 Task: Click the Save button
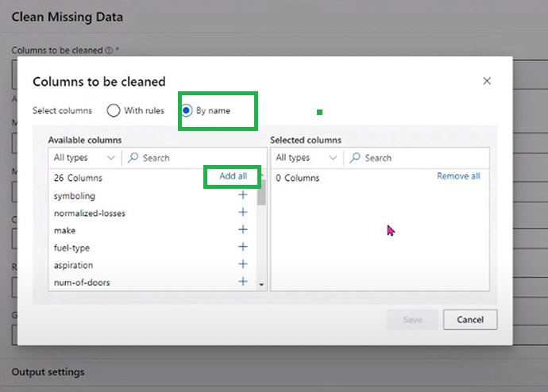tap(412, 320)
